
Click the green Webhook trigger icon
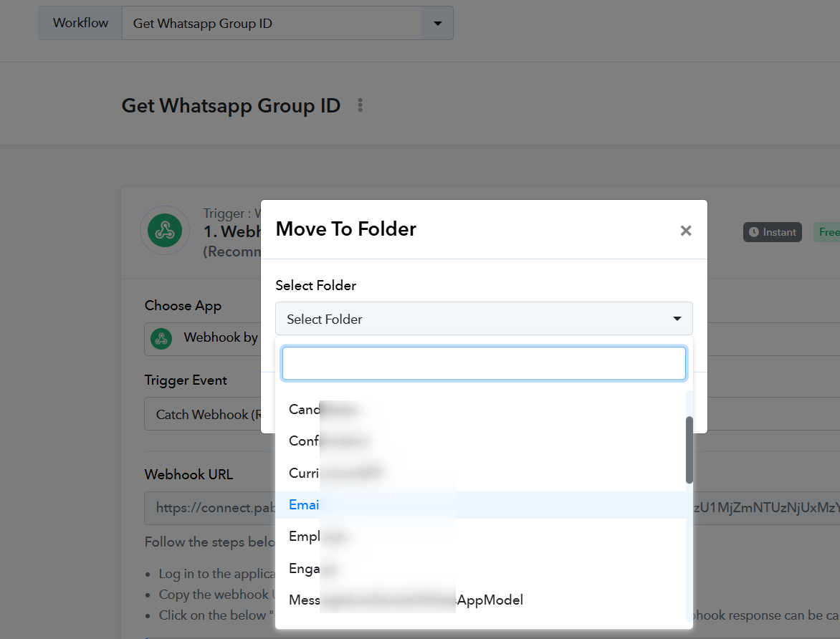[x=164, y=231]
